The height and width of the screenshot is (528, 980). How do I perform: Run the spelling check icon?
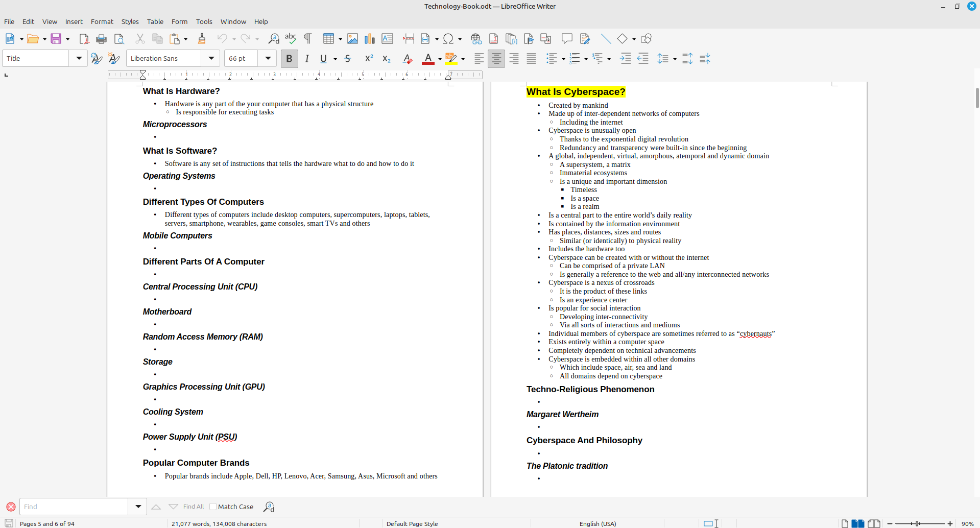coord(291,39)
